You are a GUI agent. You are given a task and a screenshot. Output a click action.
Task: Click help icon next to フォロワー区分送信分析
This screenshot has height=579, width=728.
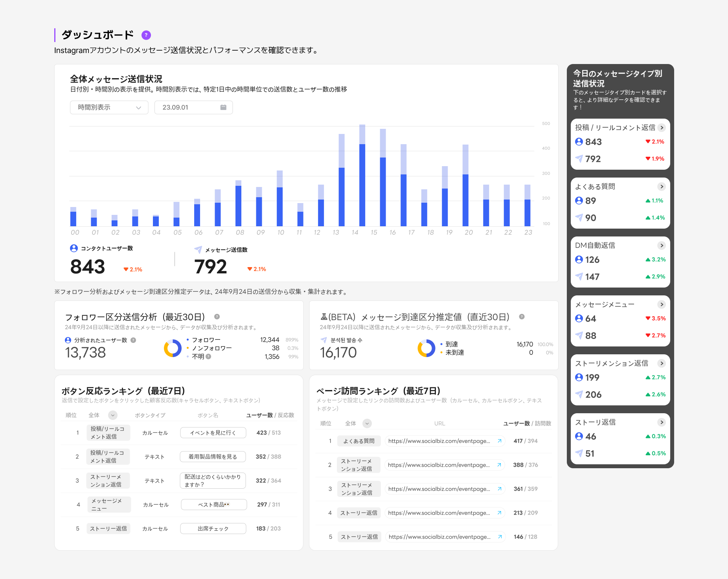pos(217,317)
